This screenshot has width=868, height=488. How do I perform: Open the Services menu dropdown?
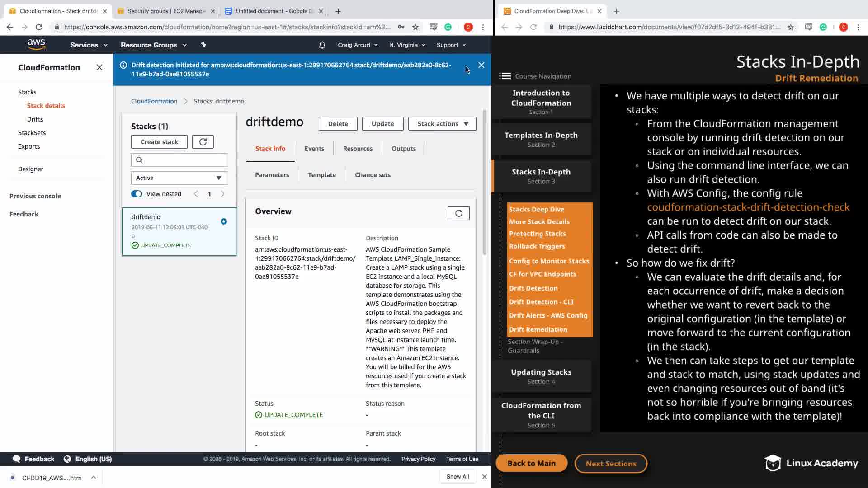pos(89,45)
